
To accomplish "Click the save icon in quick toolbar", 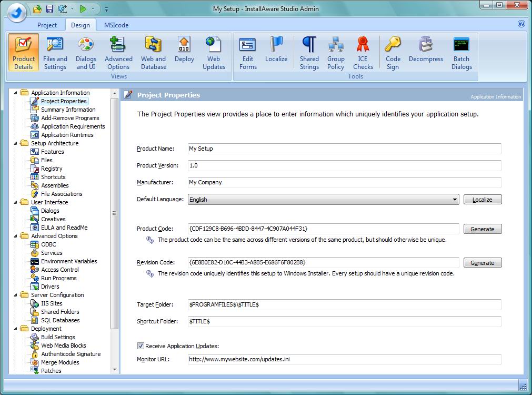I will coord(49,9).
